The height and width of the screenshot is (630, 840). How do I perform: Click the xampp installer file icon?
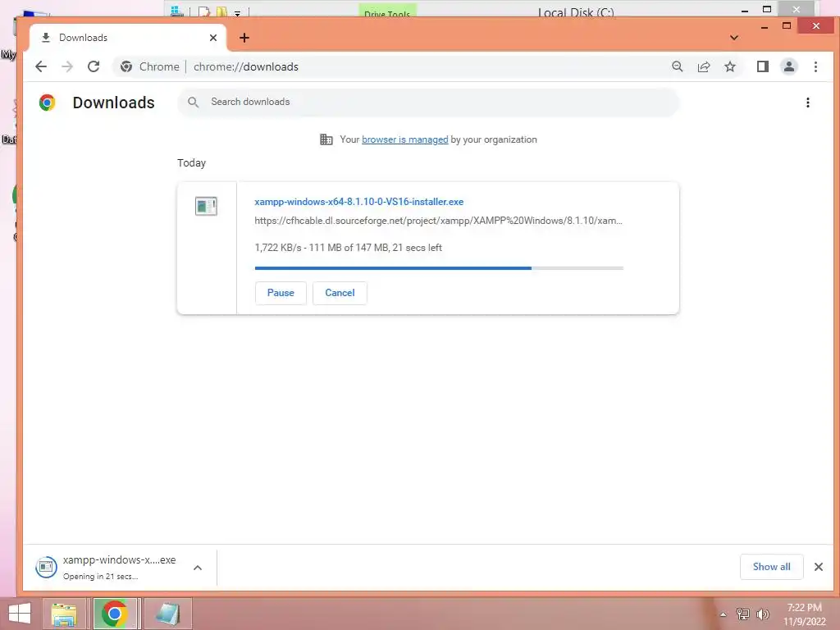click(x=206, y=206)
